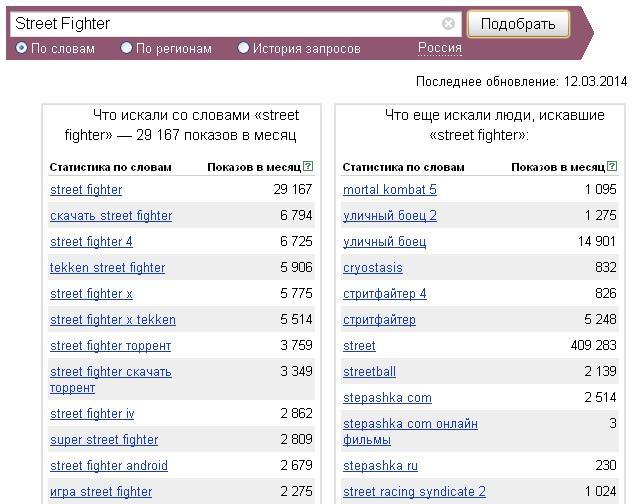Select the 'История запросов' radio button
Screen dimensions: 641x504
[x=243, y=48]
